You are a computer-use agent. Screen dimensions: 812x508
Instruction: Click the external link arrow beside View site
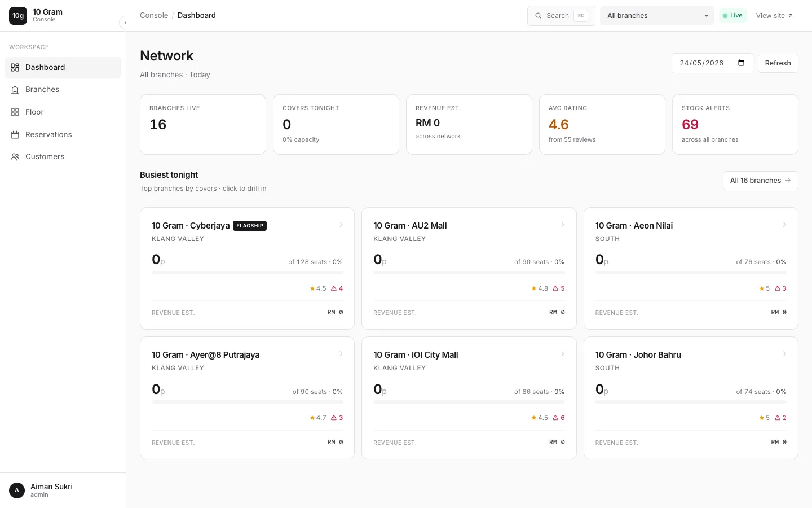pyautogui.click(x=791, y=16)
